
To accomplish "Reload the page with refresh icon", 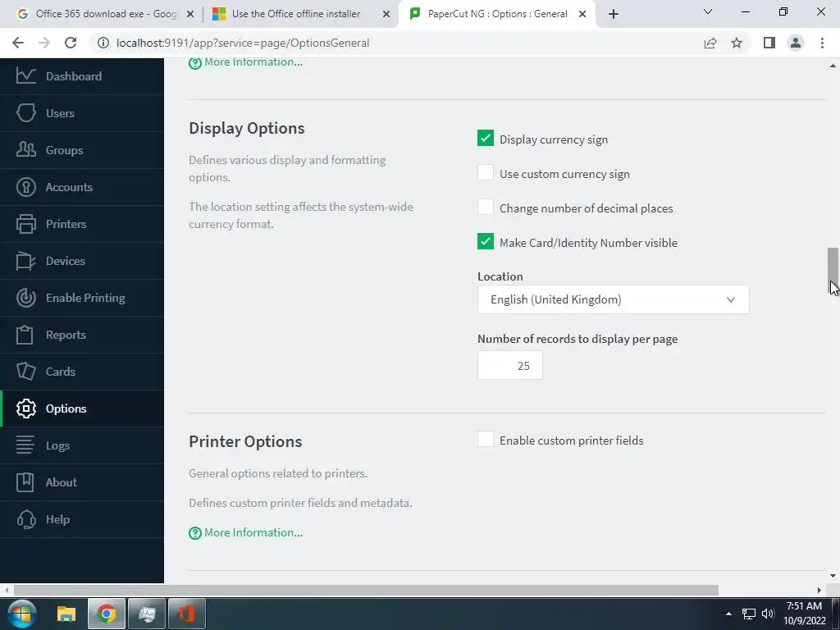I will point(71,43).
